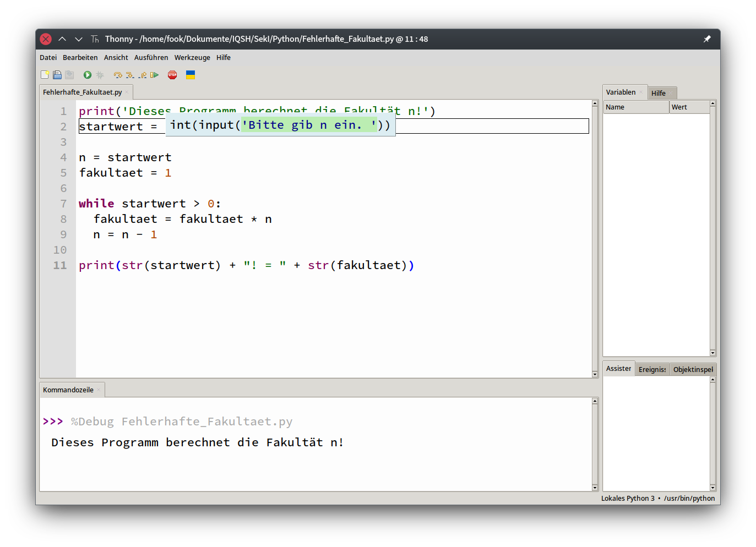Open the Ansicht menu
This screenshot has height=547, width=756.
tap(116, 58)
